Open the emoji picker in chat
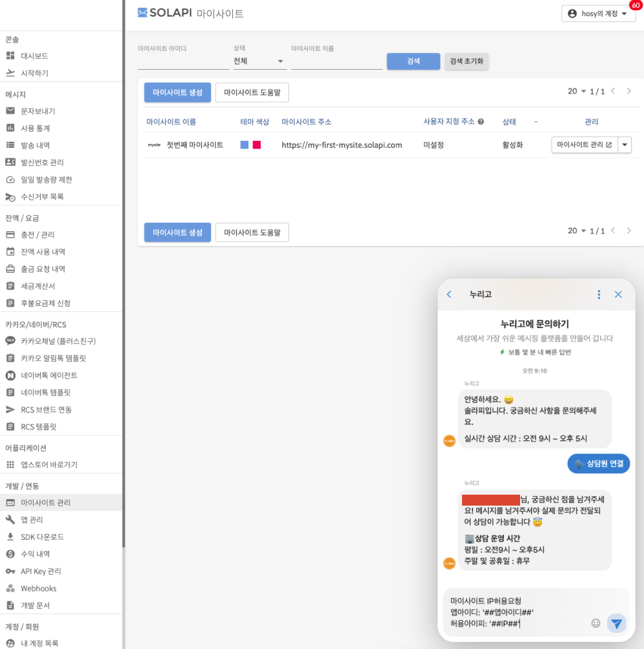 (x=596, y=623)
